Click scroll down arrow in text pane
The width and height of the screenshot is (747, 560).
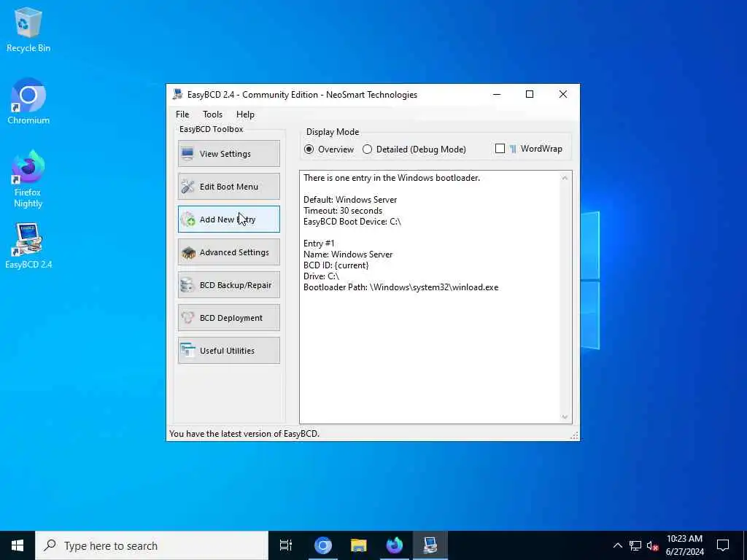tap(565, 416)
